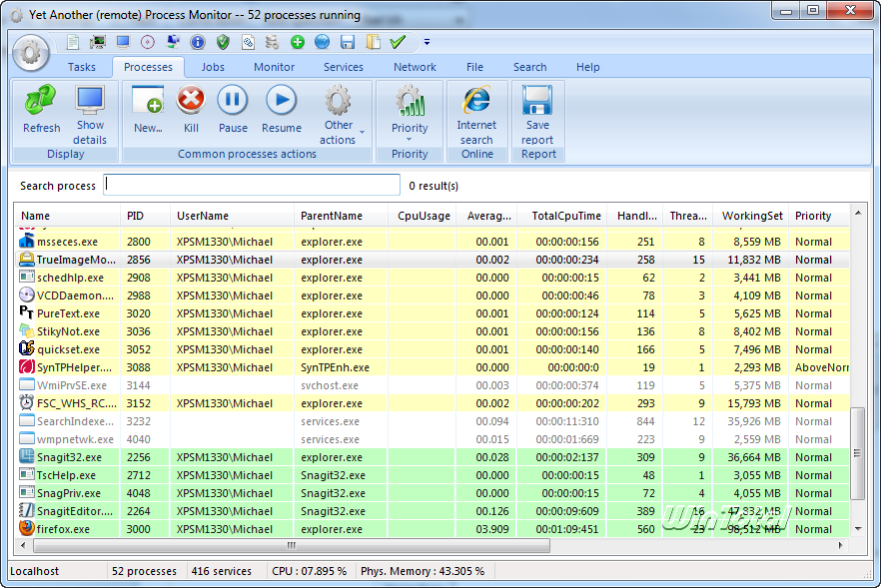The width and height of the screenshot is (881, 588).
Task: Click the circular target quick-access icon
Action: (x=147, y=42)
